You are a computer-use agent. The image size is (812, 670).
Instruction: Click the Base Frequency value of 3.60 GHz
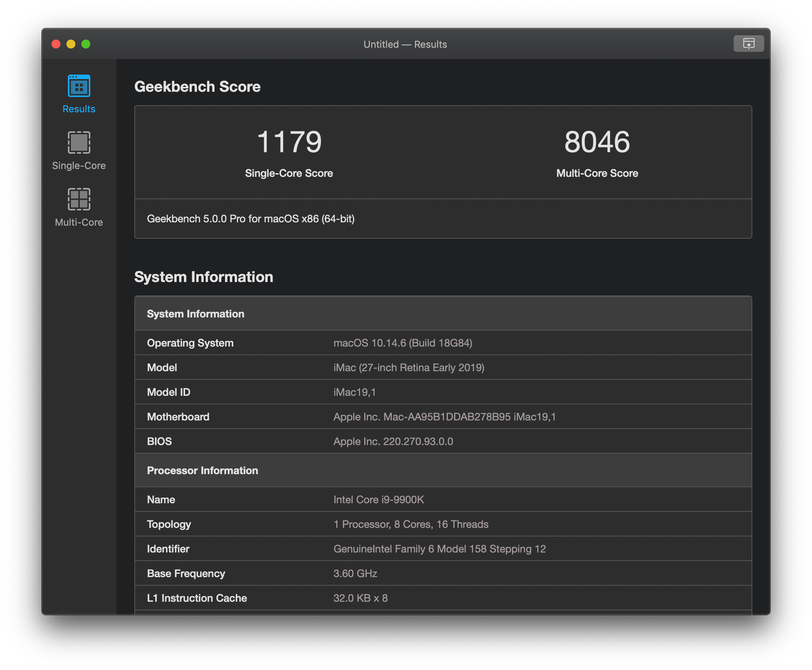(355, 573)
